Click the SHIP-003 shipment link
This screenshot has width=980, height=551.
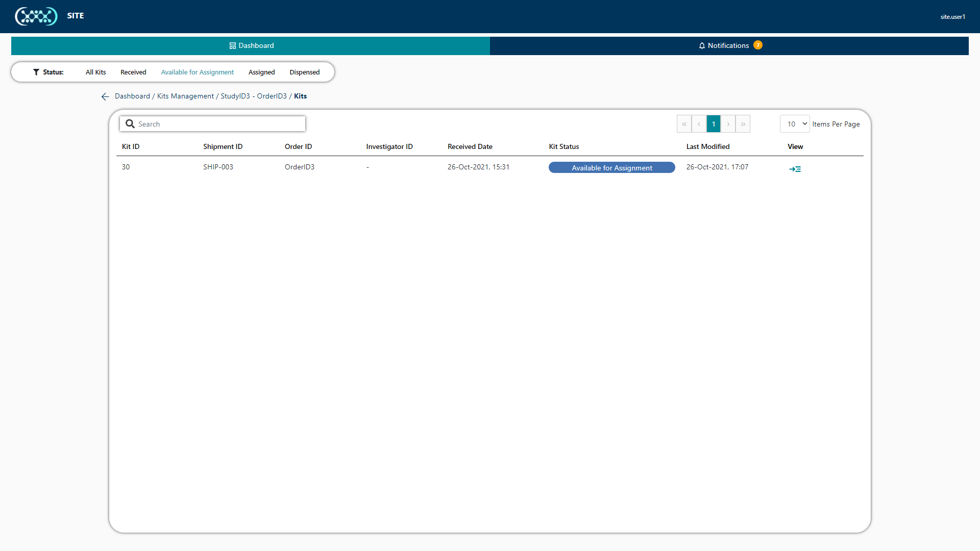[218, 167]
